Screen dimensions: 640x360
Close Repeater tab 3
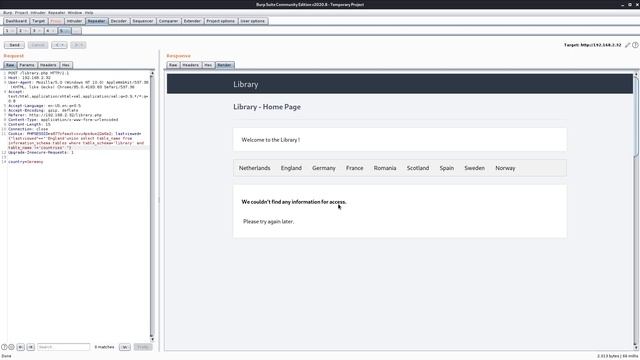39,31
